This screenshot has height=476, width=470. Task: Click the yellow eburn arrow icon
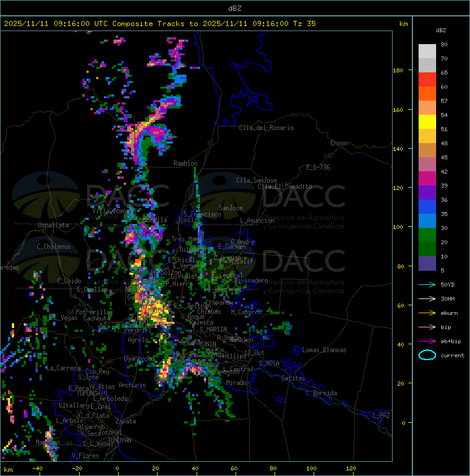[427, 313]
